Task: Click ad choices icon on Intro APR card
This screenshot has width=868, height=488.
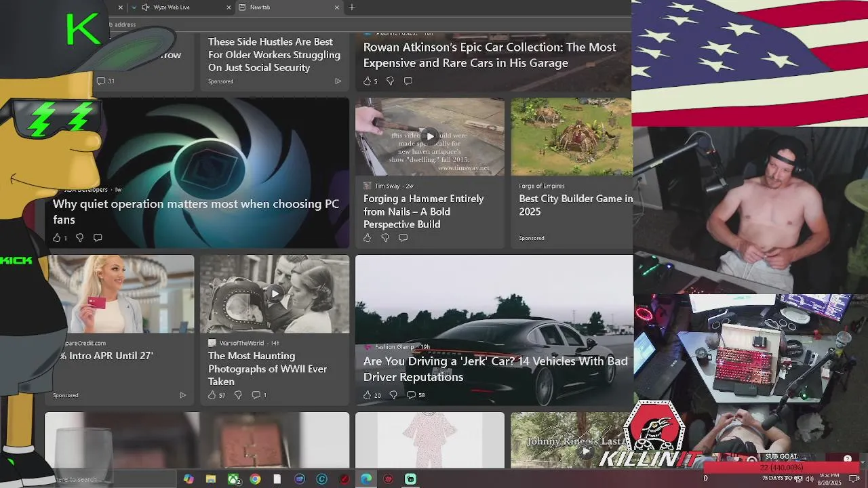Action: click(182, 395)
